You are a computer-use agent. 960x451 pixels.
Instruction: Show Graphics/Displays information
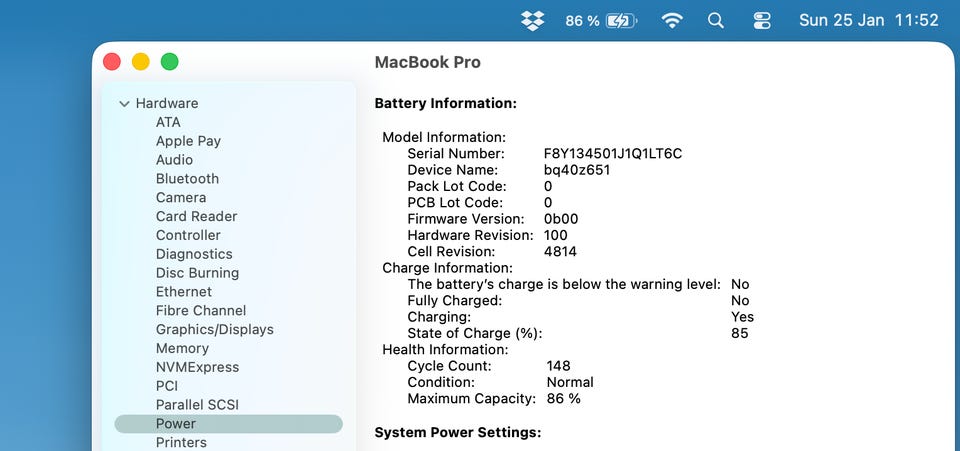214,329
